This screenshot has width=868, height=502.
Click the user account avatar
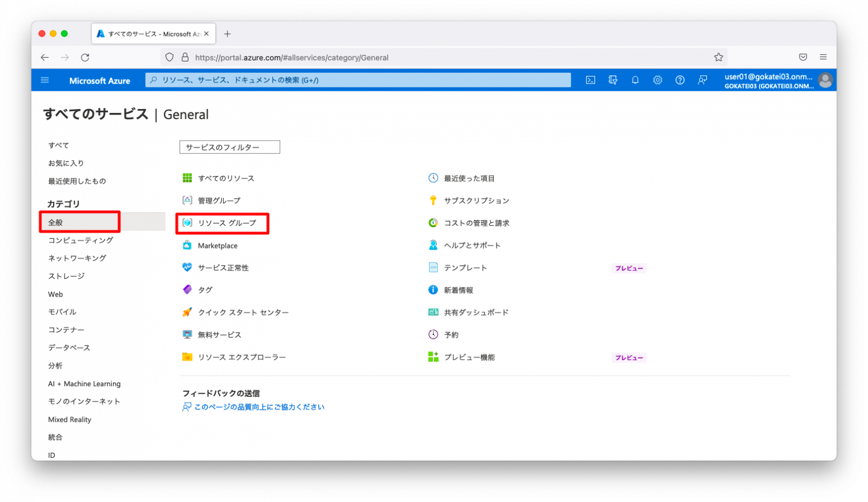click(825, 80)
